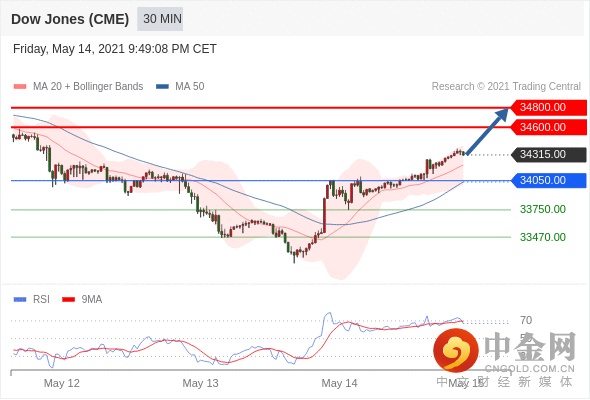Click the May 14 date marker
The width and height of the screenshot is (590, 400).
tap(339, 383)
